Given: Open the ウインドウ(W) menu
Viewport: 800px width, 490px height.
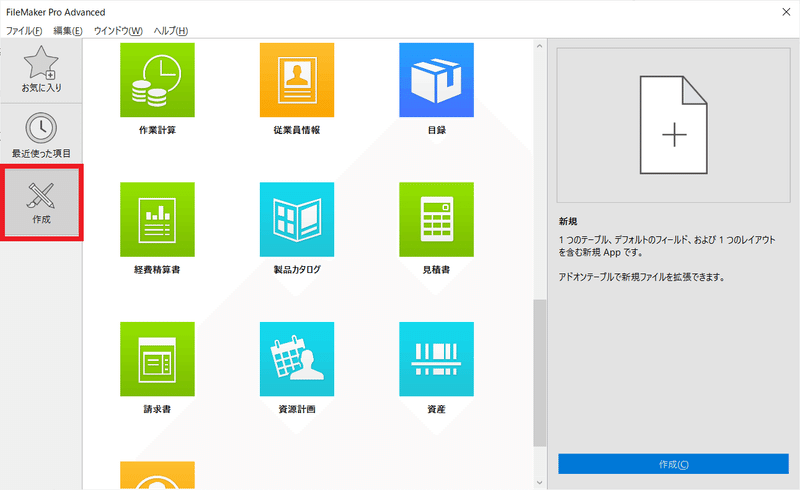Looking at the screenshot, I should pyautogui.click(x=118, y=31).
